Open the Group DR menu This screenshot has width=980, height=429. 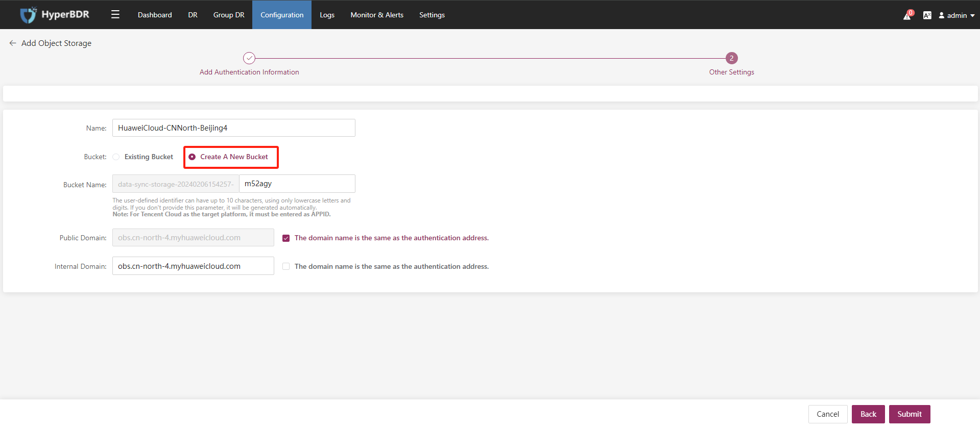229,15
